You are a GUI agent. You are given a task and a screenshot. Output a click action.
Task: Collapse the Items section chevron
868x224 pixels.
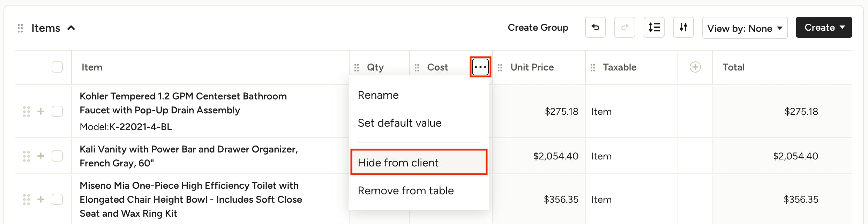[71, 28]
